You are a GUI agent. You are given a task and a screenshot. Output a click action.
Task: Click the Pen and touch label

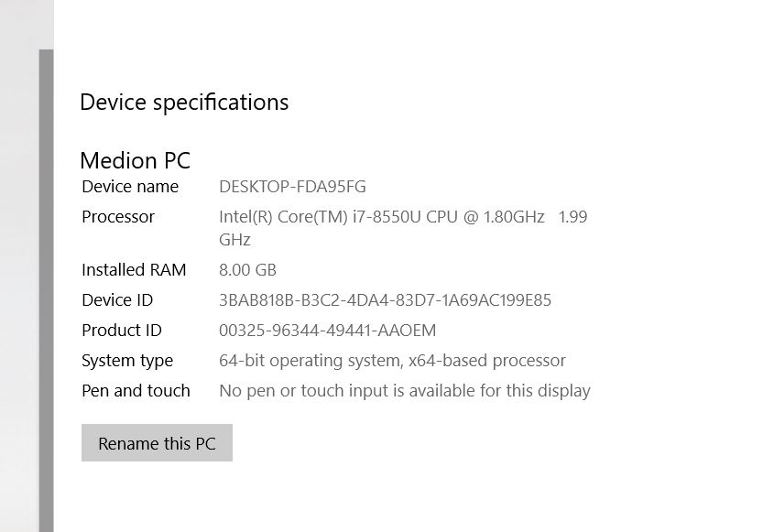pyautogui.click(x=136, y=391)
